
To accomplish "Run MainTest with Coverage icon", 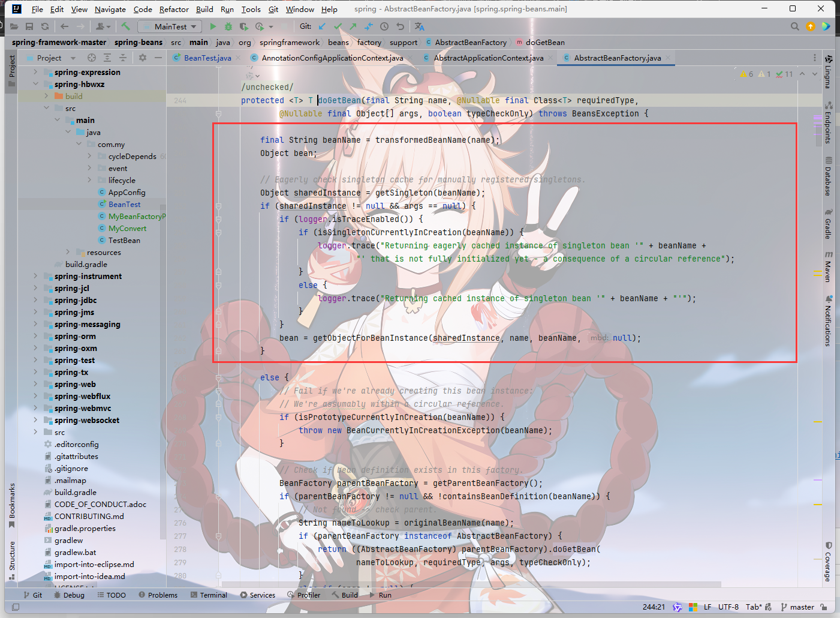I will pos(243,26).
